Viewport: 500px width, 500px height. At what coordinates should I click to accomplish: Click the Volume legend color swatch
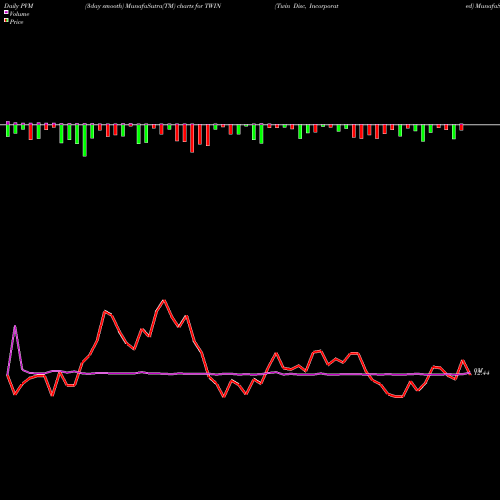pos(6,12)
